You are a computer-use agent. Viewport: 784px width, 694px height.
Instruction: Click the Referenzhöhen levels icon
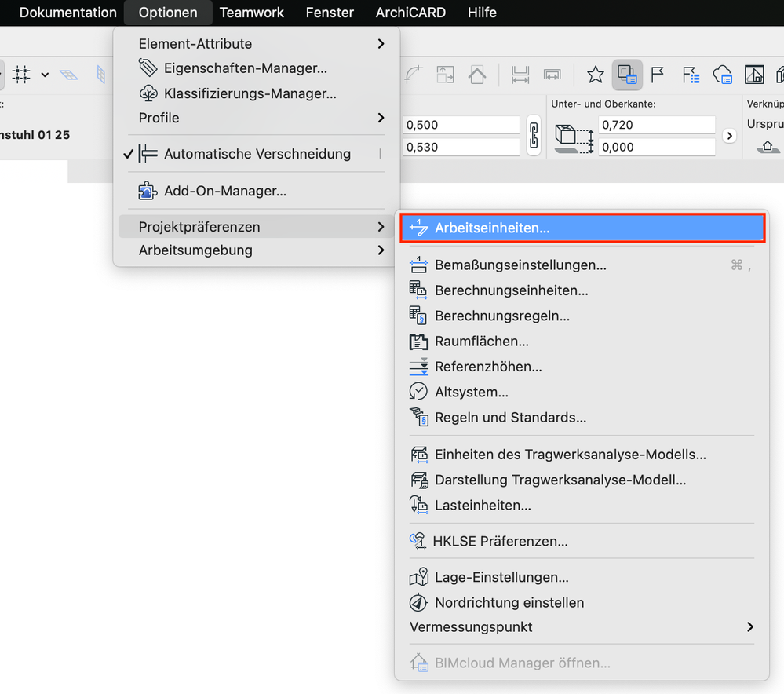418,367
